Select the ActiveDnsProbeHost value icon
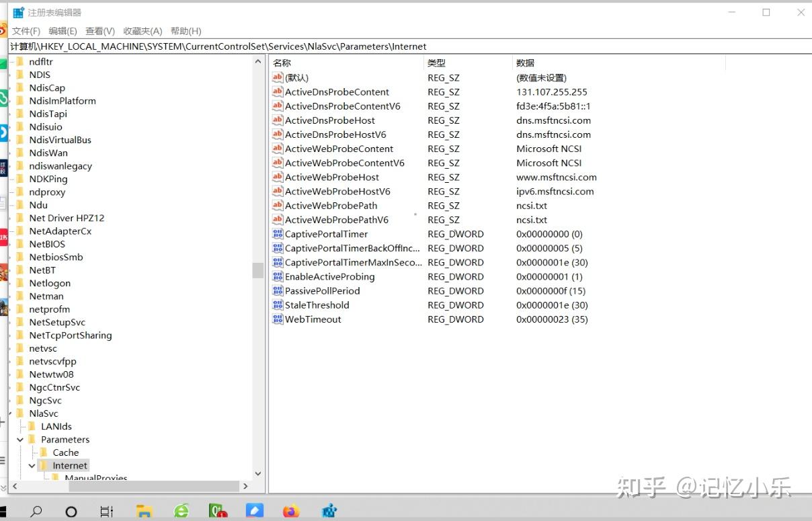 coord(278,120)
